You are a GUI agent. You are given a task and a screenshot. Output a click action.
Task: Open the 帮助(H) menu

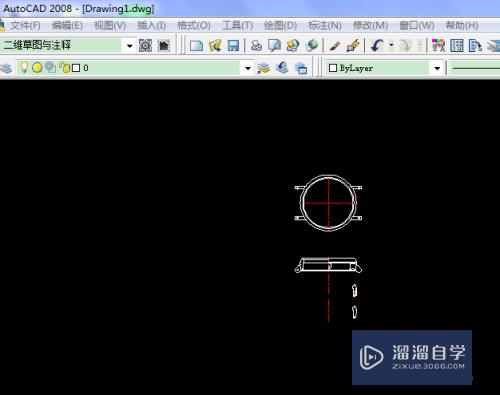tap(462, 26)
